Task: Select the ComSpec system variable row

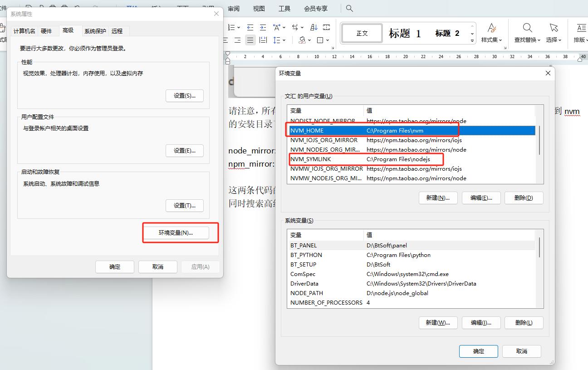Action: tap(412, 274)
